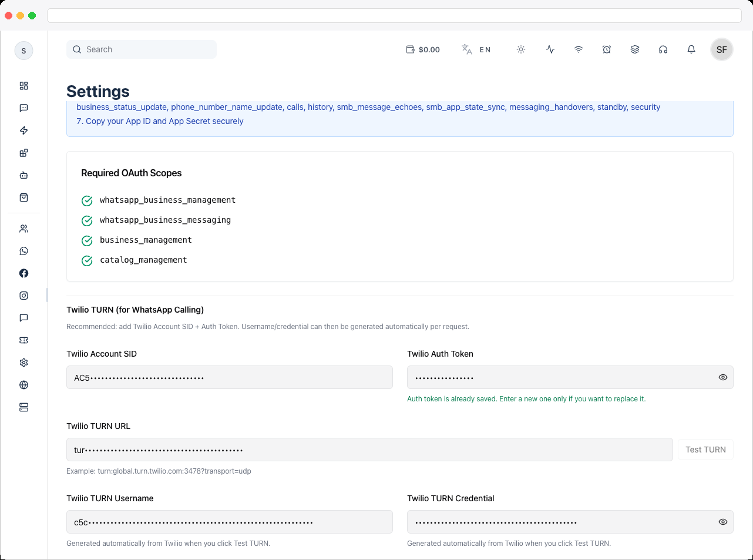Click the wifi connection status icon
This screenshot has height=560, width=753.
(x=579, y=49)
